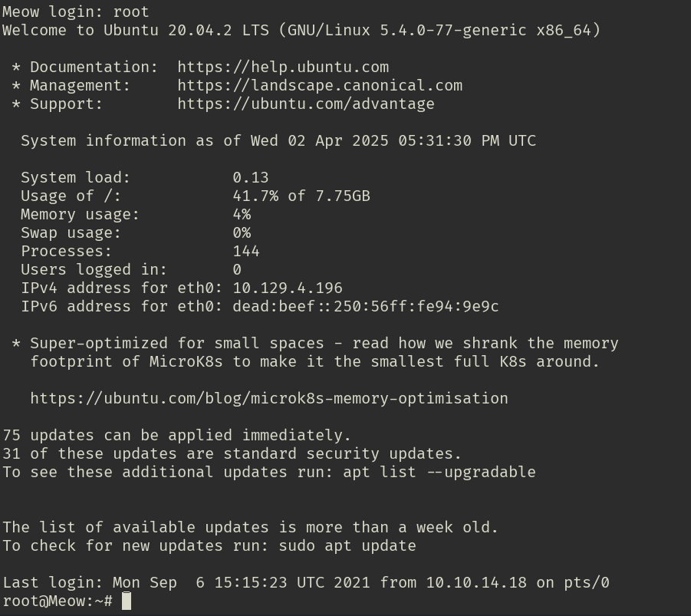Click the 'Meow login: root' line
The image size is (691, 616).
(x=76, y=12)
